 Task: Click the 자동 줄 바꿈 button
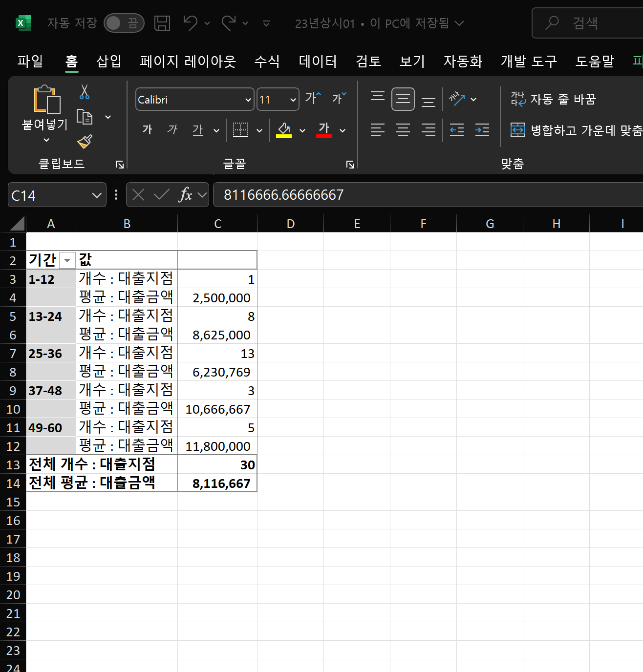(x=554, y=99)
